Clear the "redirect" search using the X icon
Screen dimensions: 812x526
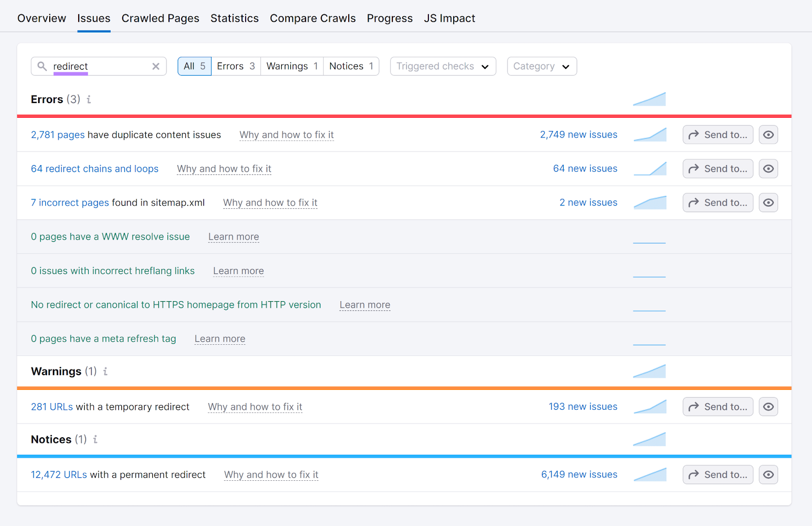pos(156,66)
